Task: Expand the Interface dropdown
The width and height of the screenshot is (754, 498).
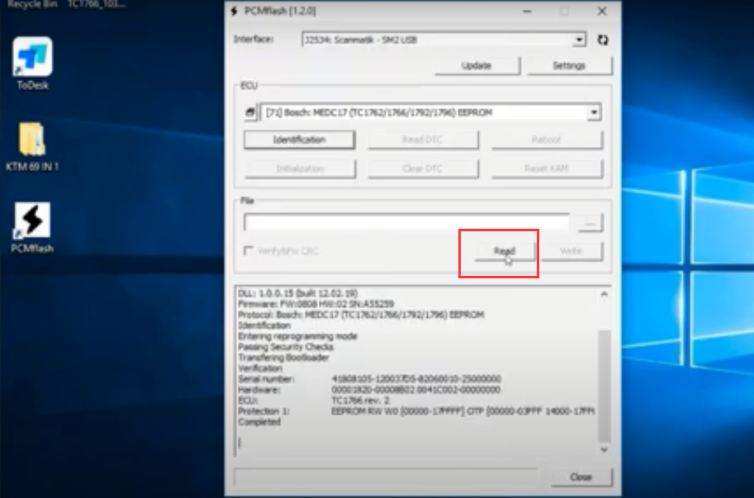Action: click(x=579, y=40)
